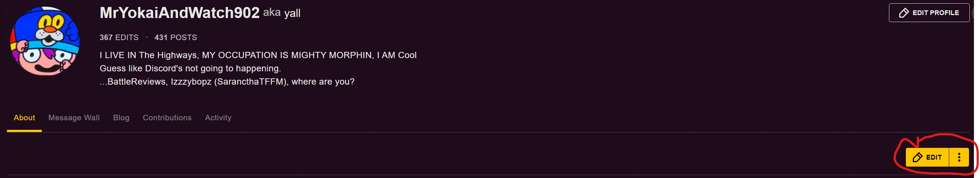Select the Contributions tab
Image resolution: width=980 pixels, height=178 pixels.
point(167,118)
